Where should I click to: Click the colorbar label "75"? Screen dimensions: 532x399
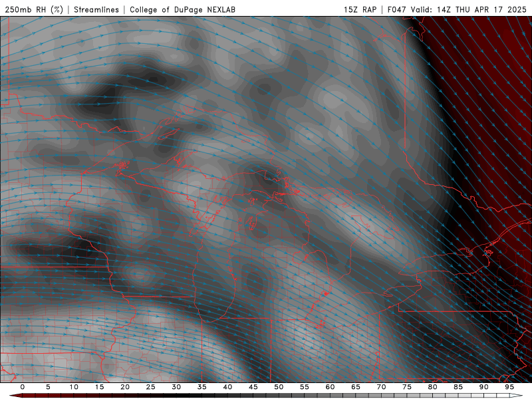click(x=407, y=387)
